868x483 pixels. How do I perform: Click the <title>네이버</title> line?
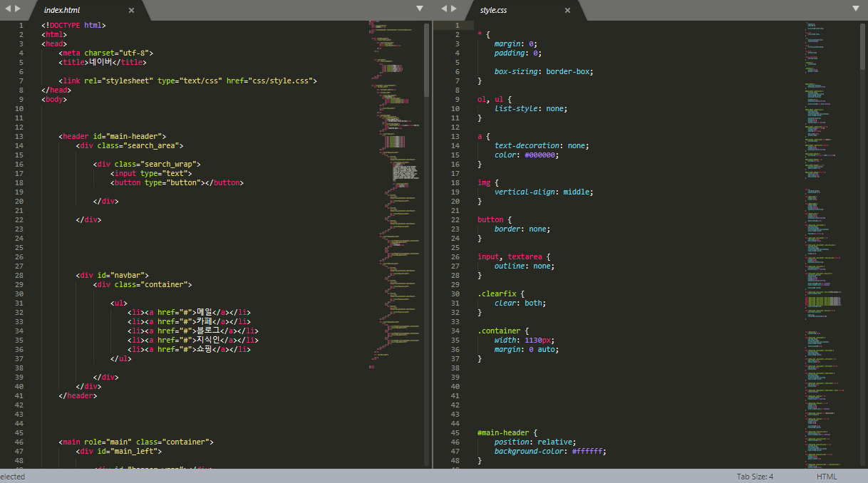(x=103, y=62)
